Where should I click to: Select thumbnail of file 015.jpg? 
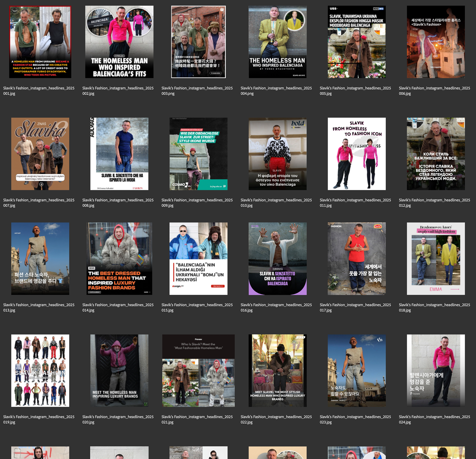198,259
